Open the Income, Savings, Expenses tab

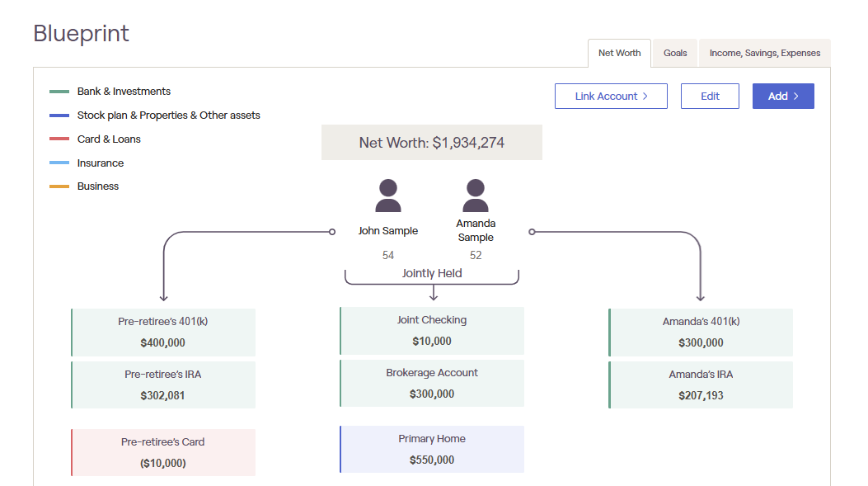tap(764, 53)
